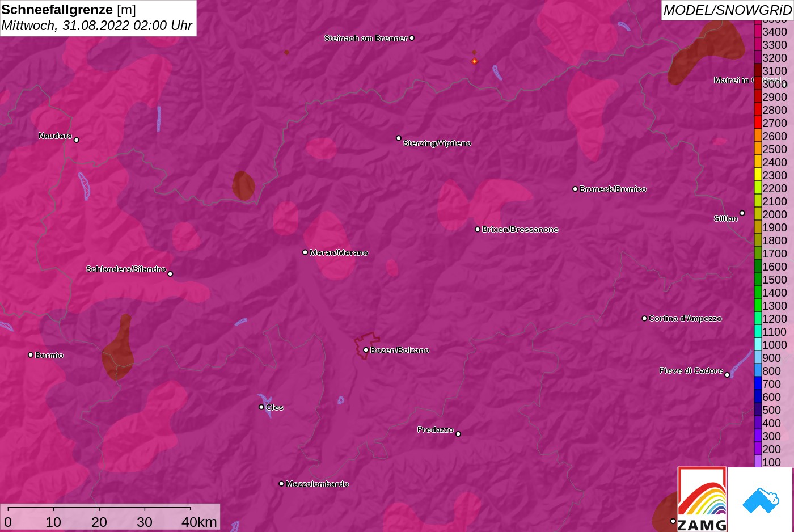Click the Bruneck/Brunico marker dot
The image size is (794, 532).
pos(575,189)
